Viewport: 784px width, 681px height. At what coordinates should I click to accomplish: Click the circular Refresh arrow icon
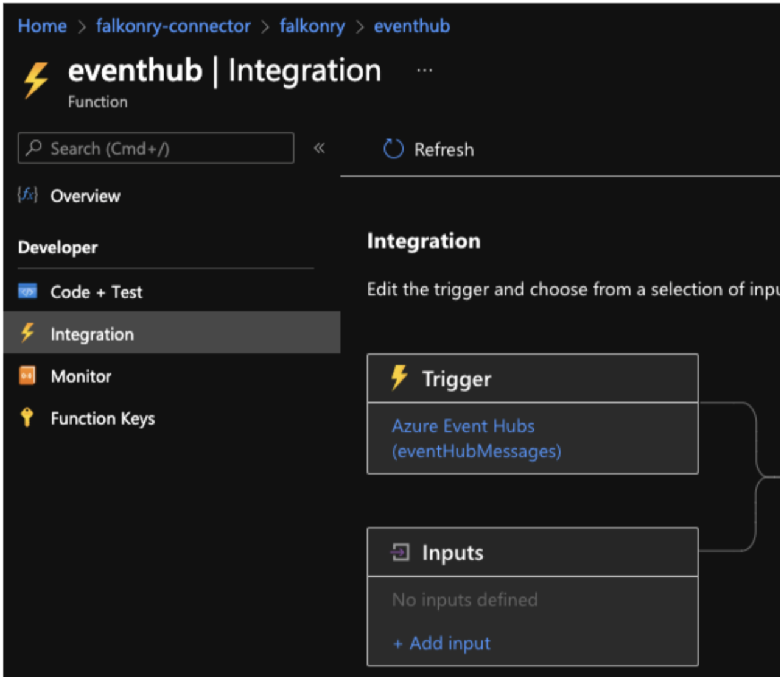tap(393, 149)
